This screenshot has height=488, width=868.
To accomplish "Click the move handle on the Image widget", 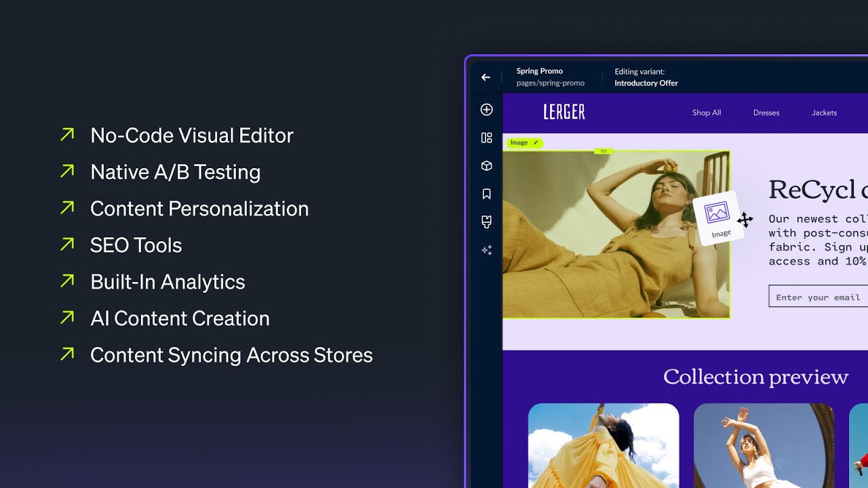I will pyautogui.click(x=746, y=220).
